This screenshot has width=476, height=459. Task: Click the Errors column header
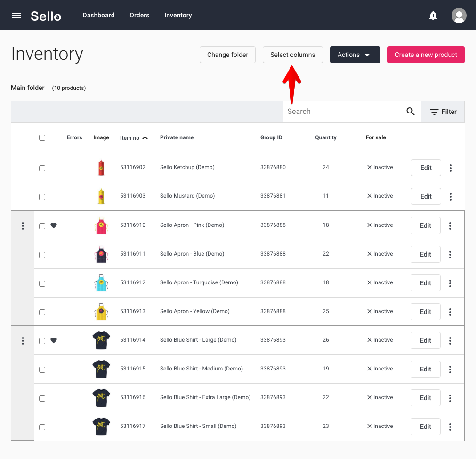pos(74,137)
